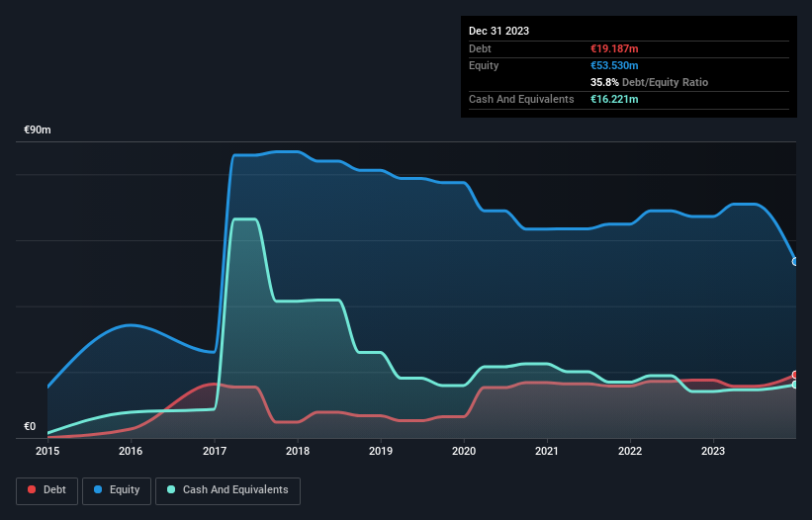
Task: Click the 2021 x-axis label
Action: click(x=547, y=451)
